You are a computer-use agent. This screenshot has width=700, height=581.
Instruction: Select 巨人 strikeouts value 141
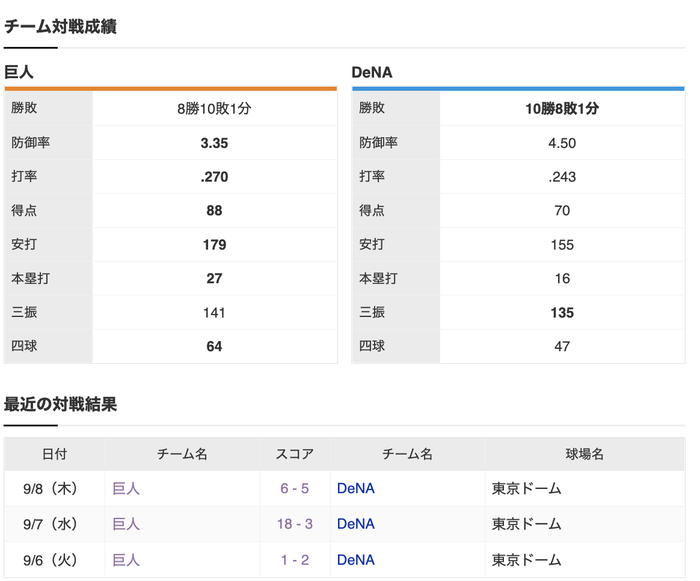click(214, 313)
